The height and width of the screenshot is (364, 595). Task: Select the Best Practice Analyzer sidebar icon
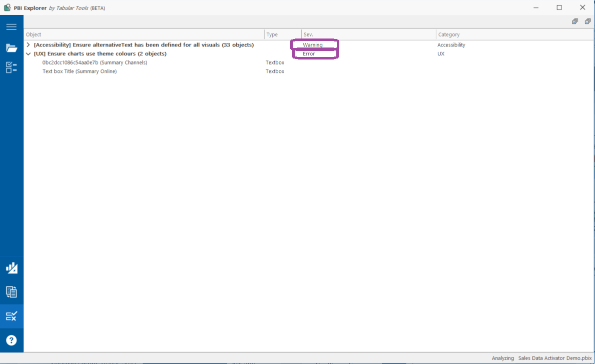tap(12, 315)
